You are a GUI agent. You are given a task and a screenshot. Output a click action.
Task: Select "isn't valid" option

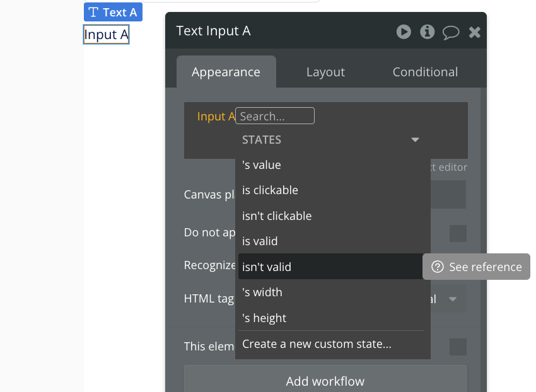pyautogui.click(x=267, y=267)
